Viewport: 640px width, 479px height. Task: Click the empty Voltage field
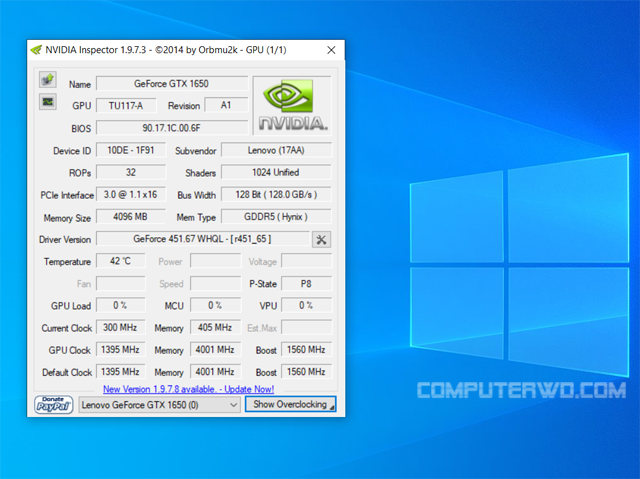pos(307,261)
